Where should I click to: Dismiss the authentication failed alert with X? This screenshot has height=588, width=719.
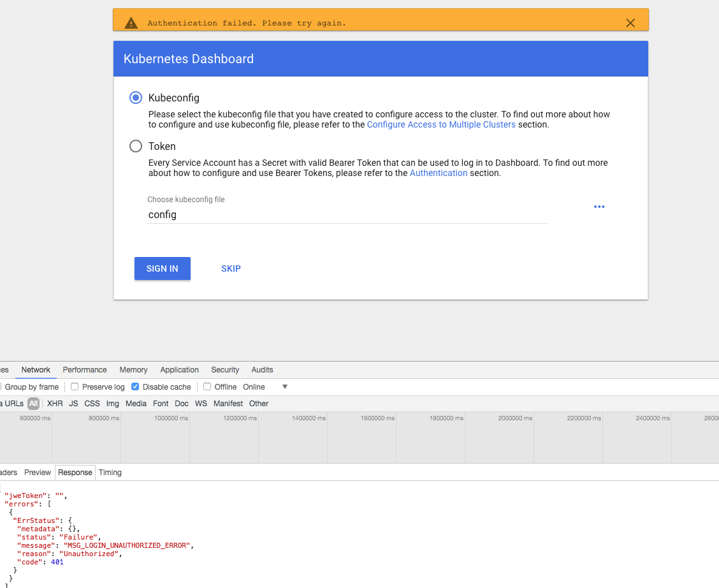pyautogui.click(x=630, y=23)
